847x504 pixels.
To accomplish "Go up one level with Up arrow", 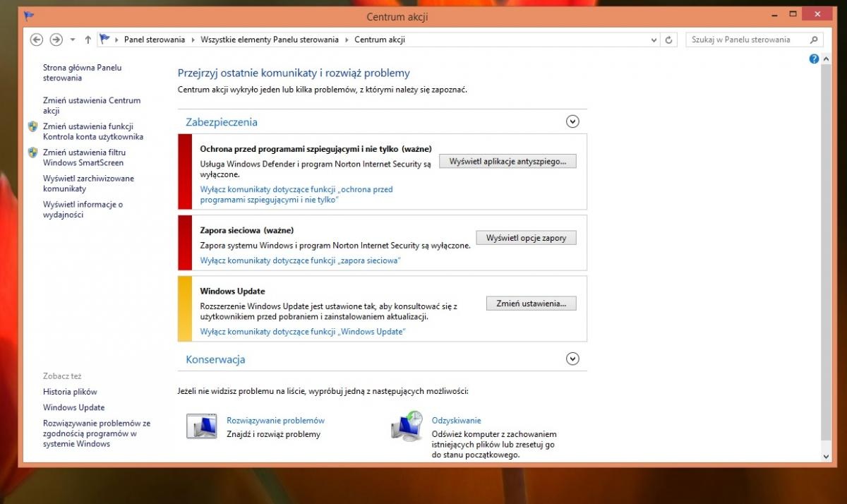I will point(88,40).
